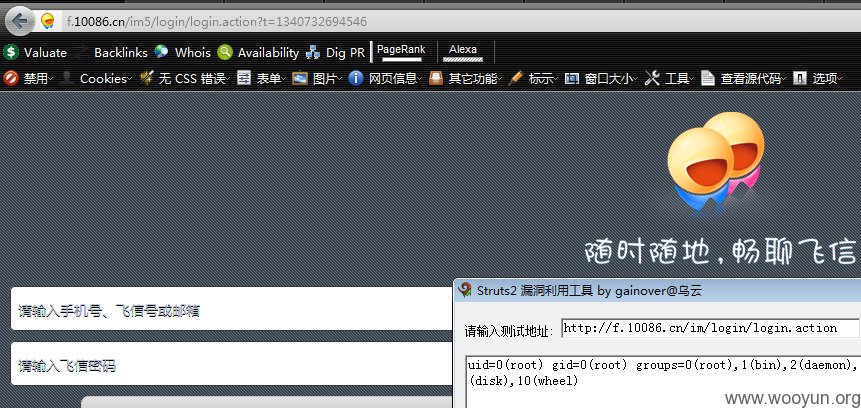Expand the 其它功能 dropdown menu
This screenshot has width=861, height=408.
pos(474,79)
